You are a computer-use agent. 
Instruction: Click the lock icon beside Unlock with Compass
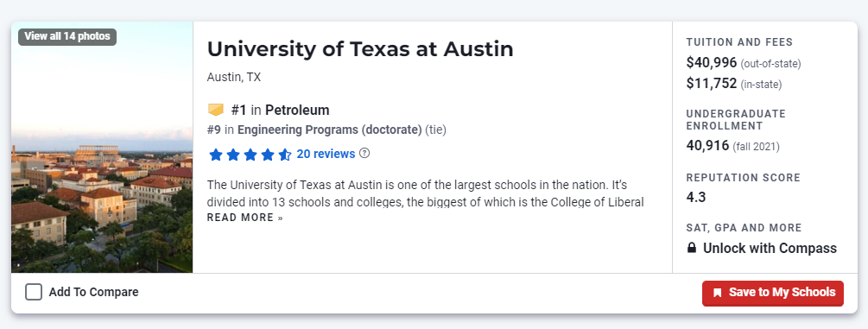coord(692,248)
